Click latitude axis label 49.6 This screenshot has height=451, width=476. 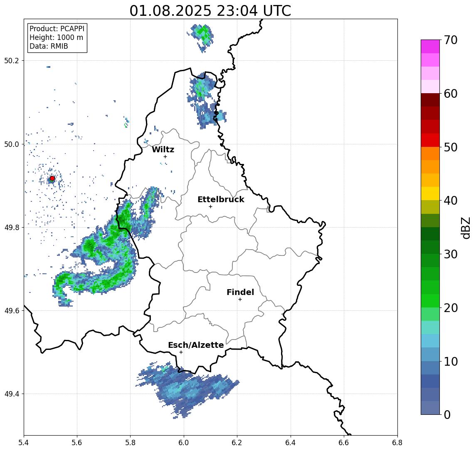pos(12,311)
